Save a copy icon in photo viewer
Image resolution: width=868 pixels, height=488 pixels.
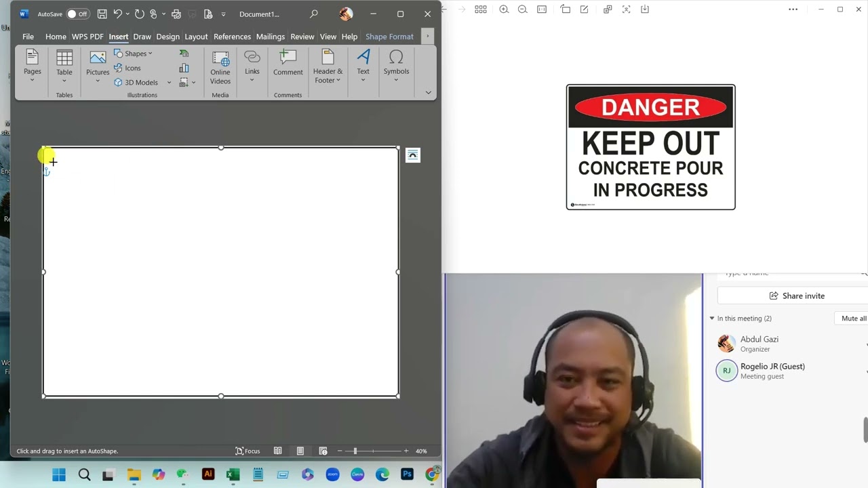[645, 9]
